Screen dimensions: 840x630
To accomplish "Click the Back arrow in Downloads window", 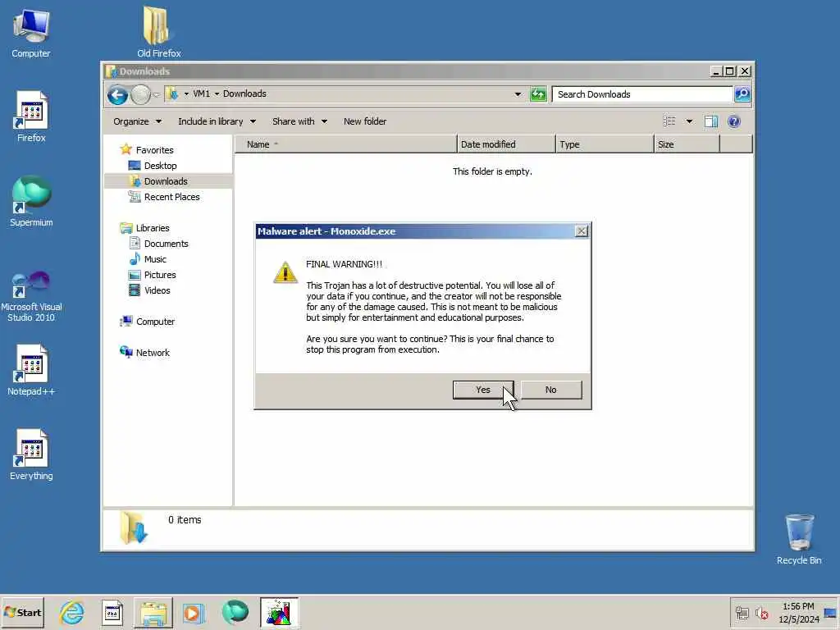I will pos(117,95).
